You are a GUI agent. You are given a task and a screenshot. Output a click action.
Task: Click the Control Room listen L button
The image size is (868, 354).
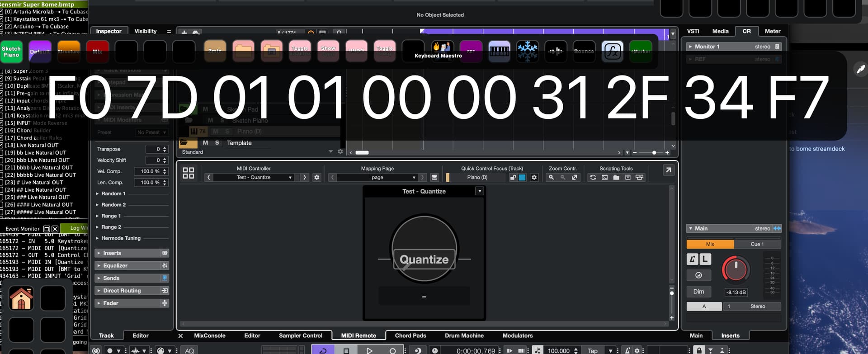click(705, 259)
